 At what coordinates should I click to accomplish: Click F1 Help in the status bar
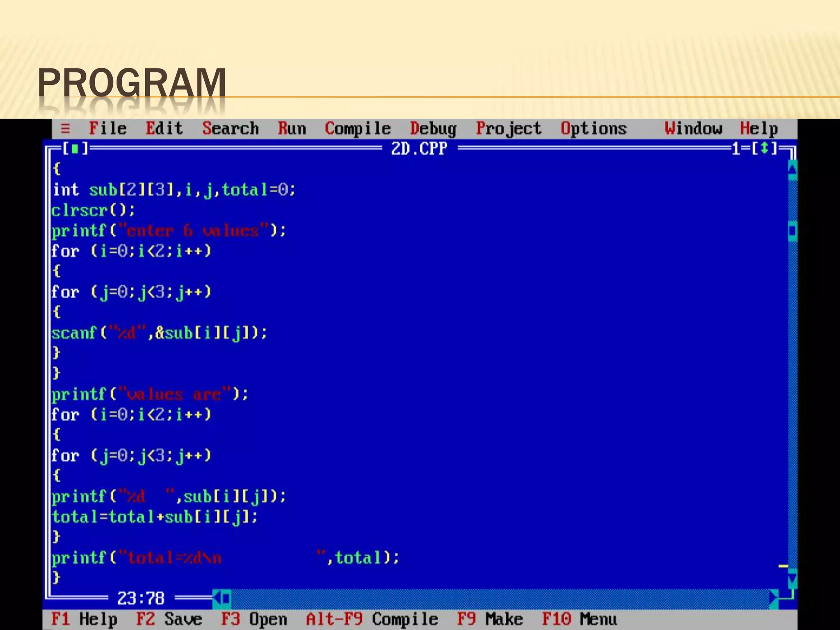pyautogui.click(x=84, y=619)
